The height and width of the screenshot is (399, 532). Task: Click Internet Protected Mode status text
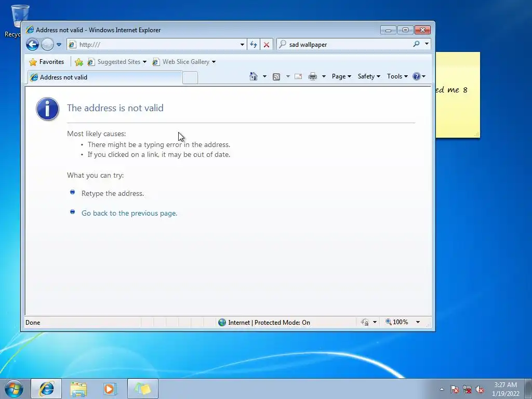269,322
